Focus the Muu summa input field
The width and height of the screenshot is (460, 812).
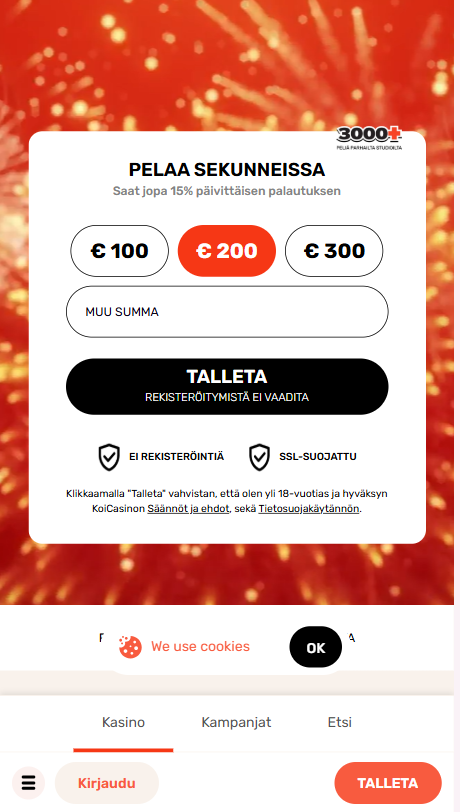(227, 312)
